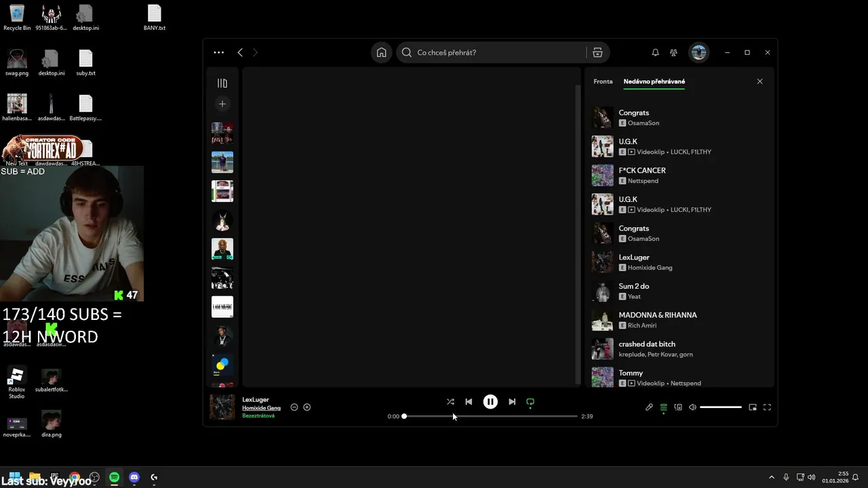Skip to previous track
The height and width of the screenshot is (488, 868).
click(469, 402)
